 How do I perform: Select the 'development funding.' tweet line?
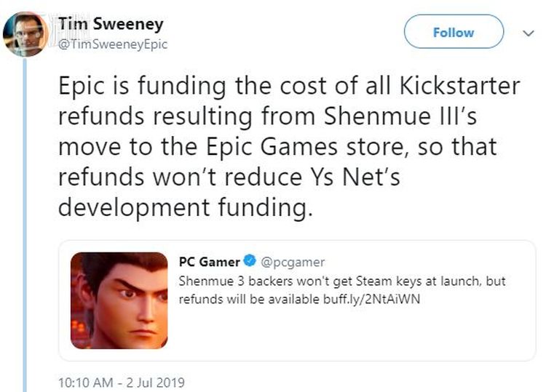[184, 207]
